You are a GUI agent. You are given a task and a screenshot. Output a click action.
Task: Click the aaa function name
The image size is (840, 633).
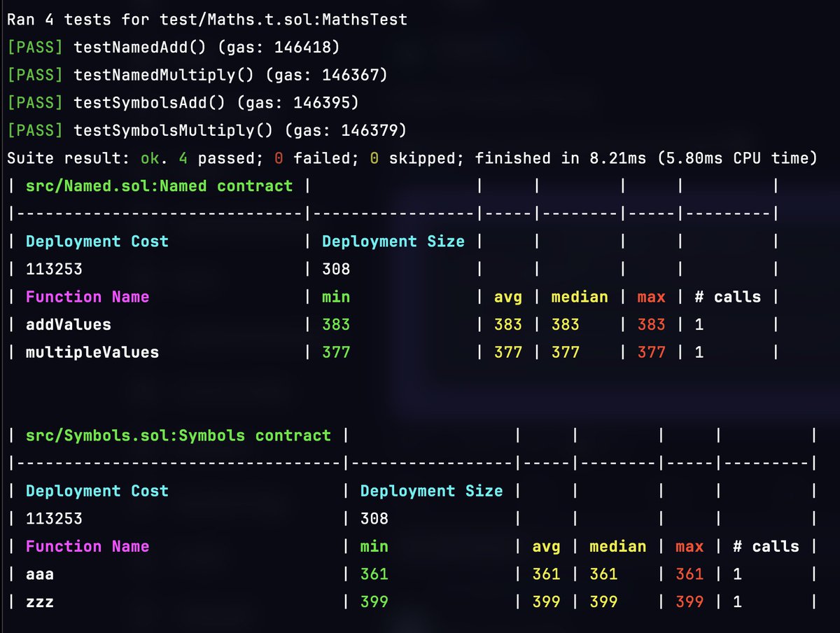click(40, 574)
